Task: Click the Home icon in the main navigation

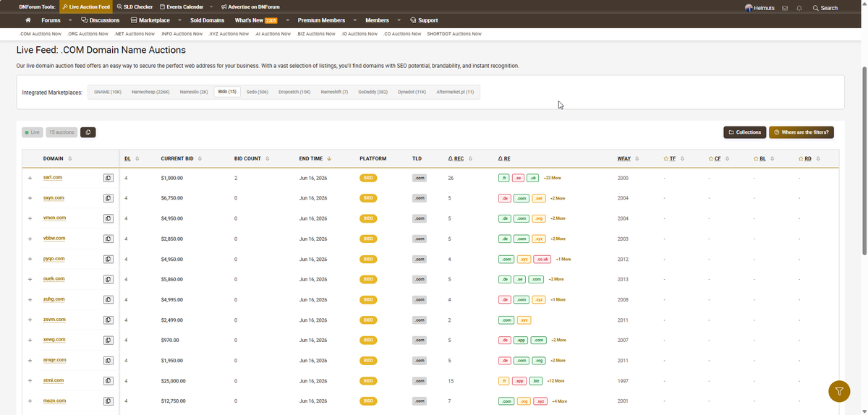Action: pos(27,20)
